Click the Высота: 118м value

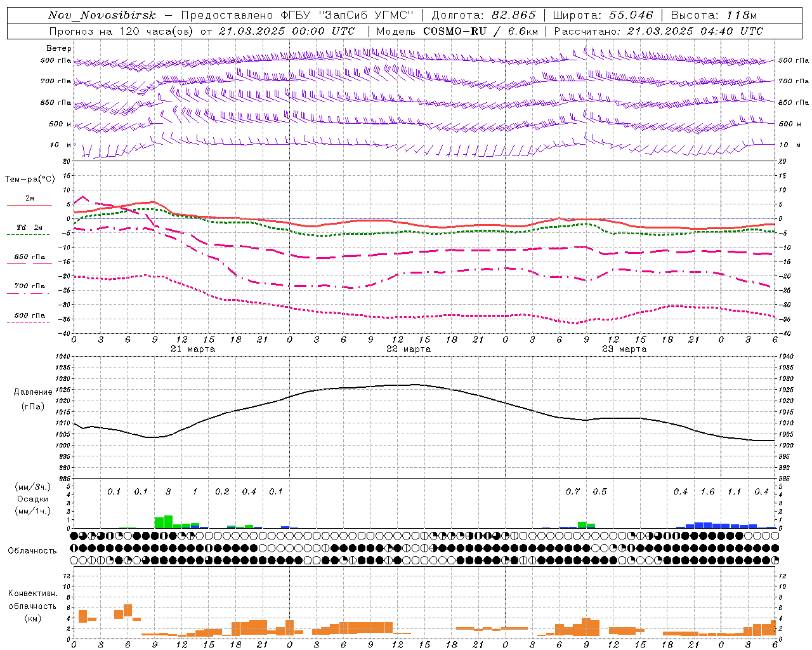pyautogui.click(x=714, y=15)
